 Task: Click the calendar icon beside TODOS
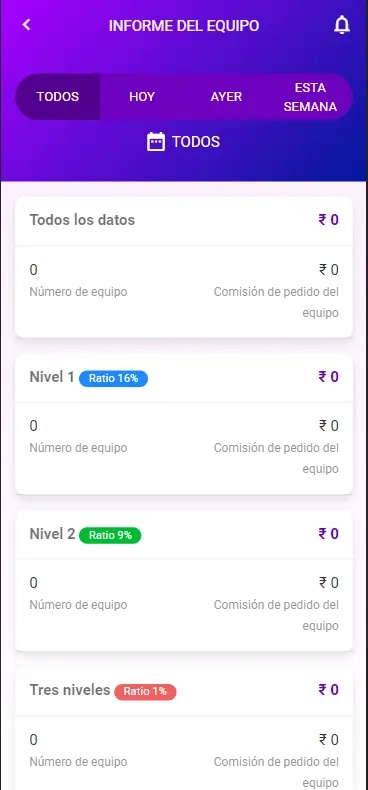(x=156, y=142)
